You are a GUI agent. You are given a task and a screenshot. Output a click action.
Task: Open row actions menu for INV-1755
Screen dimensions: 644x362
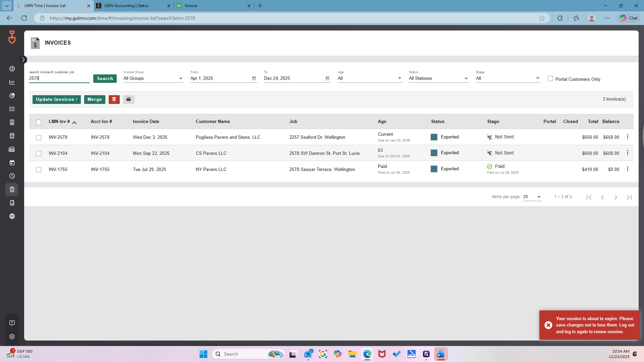[x=628, y=169]
